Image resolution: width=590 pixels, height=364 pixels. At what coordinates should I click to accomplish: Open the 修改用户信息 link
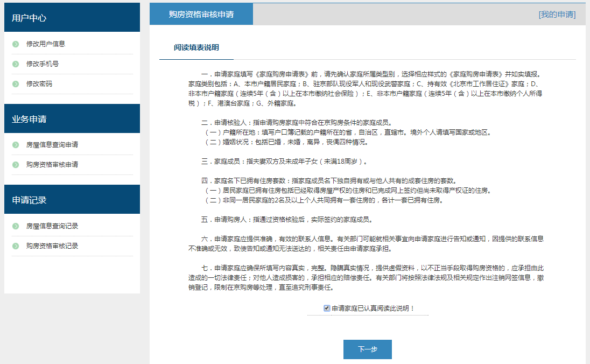tap(46, 44)
